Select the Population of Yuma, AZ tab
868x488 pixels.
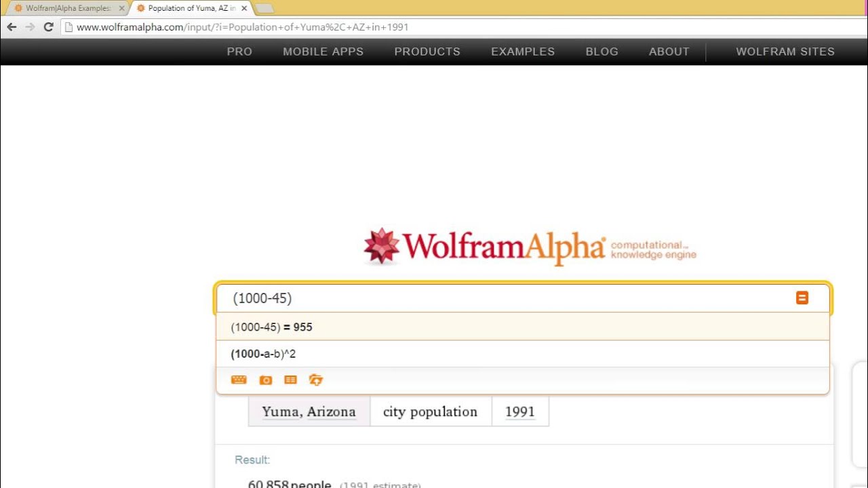tap(191, 8)
